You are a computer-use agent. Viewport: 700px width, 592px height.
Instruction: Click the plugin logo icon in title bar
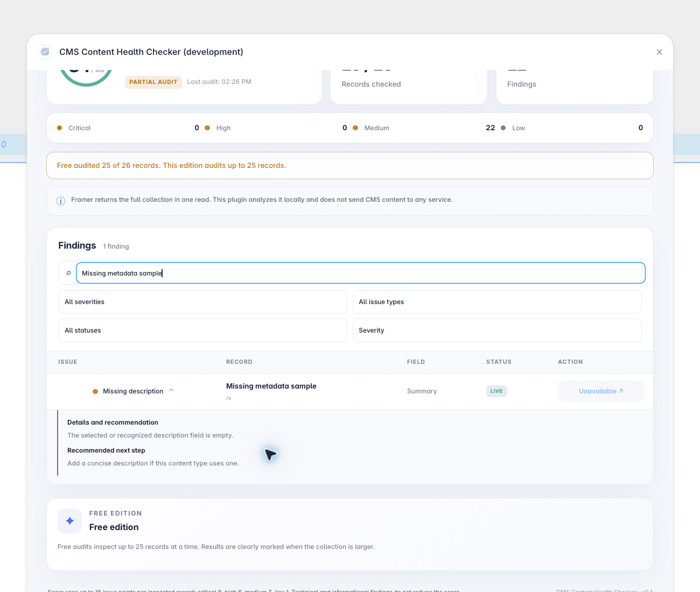(x=45, y=52)
